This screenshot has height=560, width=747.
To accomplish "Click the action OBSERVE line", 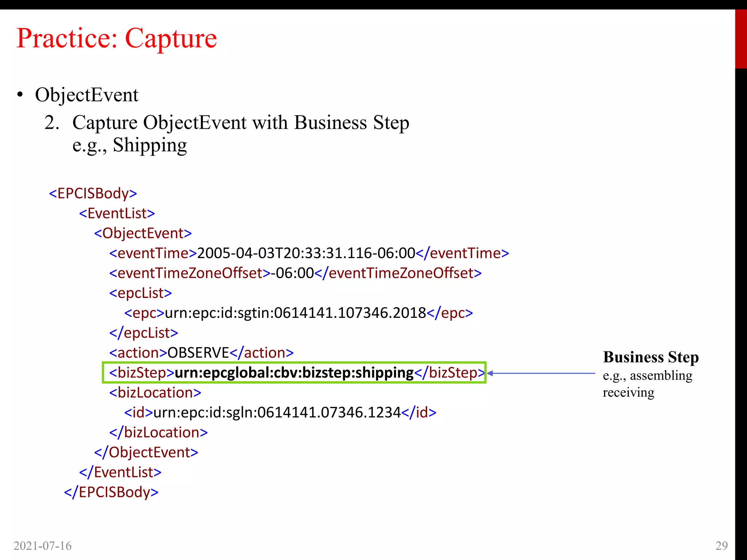I will pos(201,353).
